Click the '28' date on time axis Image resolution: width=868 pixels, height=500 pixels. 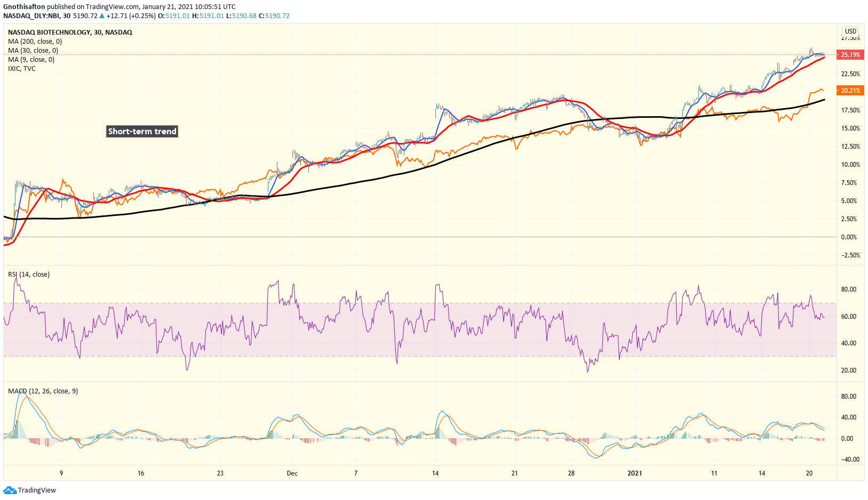tap(571, 473)
